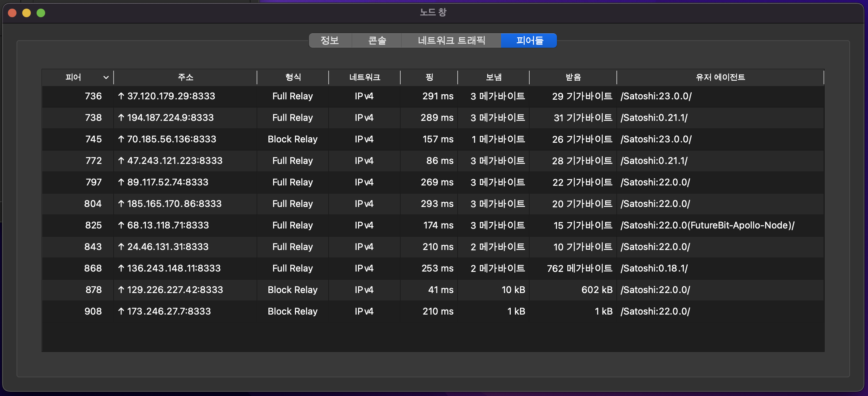Click outbound arrow icon for 194.187.224.9
Viewport: 868px width, 396px height.
point(121,118)
